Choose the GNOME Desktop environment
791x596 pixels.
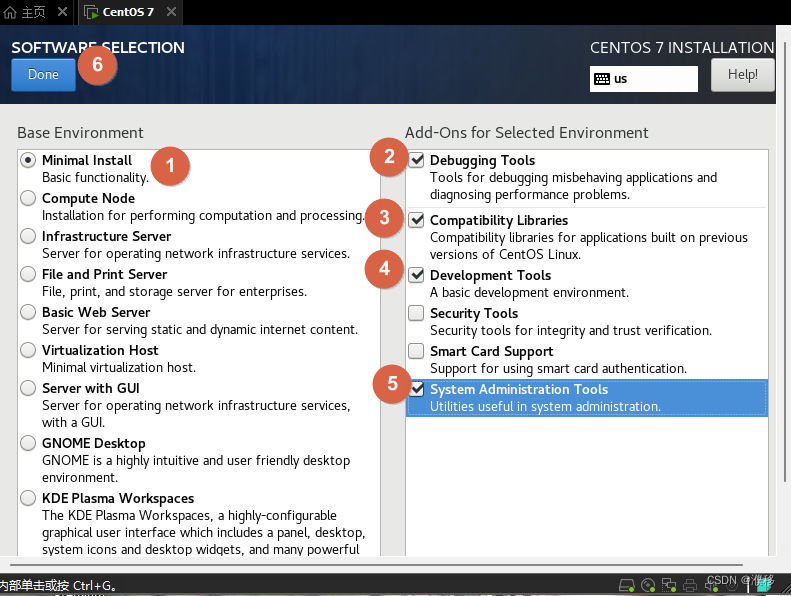tap(28, 443)
